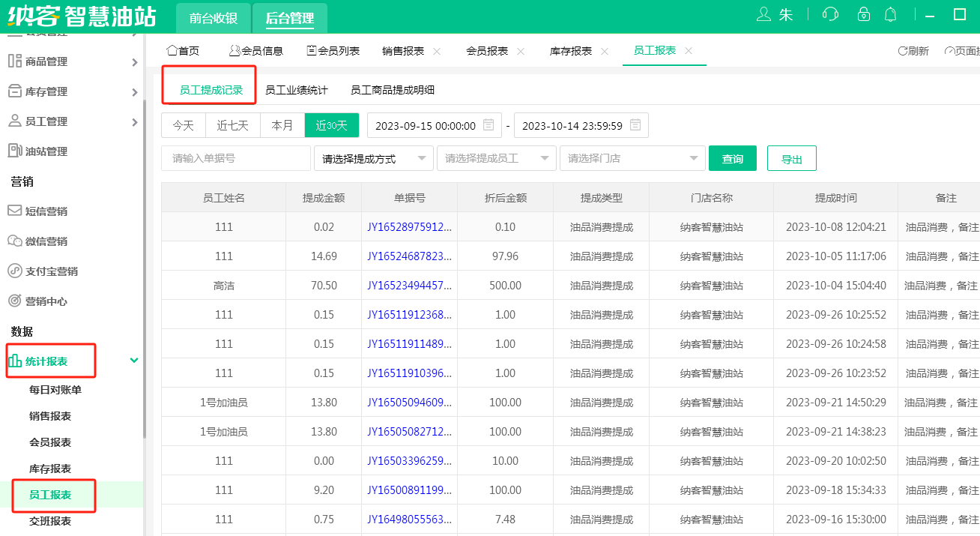
Task: Click the green 查询 button
Action: tap(732, 158)
